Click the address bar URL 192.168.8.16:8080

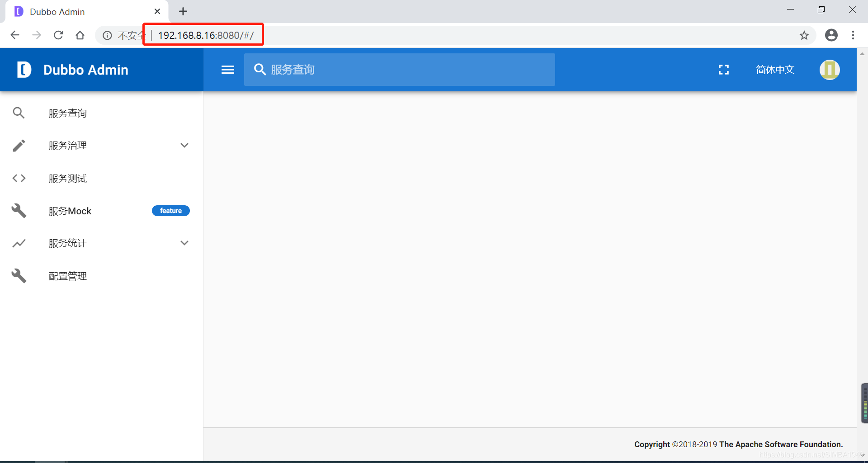coord(206,35)
